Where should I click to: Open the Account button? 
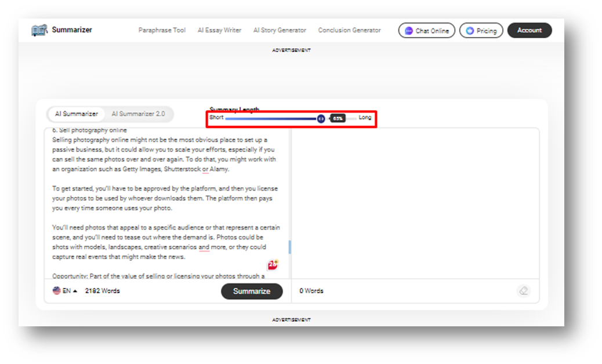coord(529,30)
